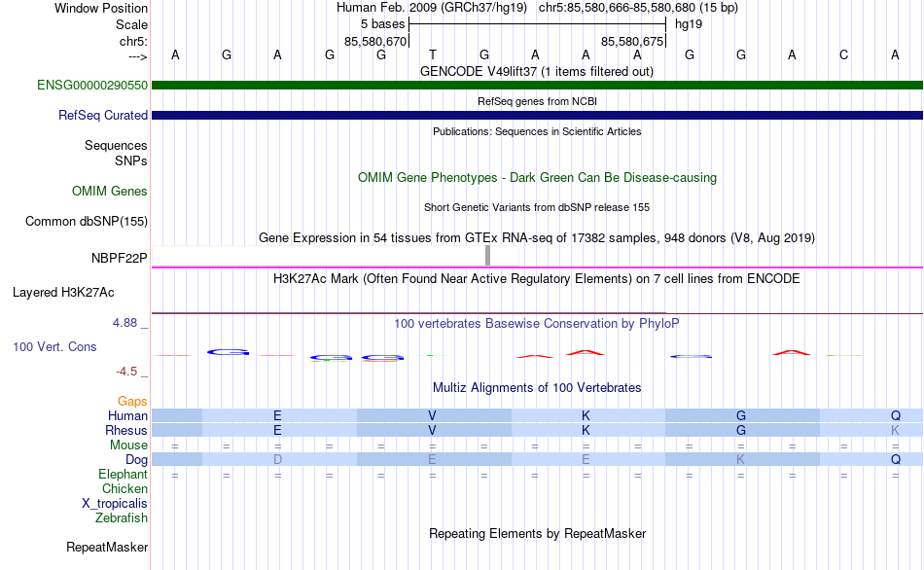This screenshot has height=570, width=924.
Task: Click the -4.5 PhyloP lower scale value
Action: pos(126,372)
